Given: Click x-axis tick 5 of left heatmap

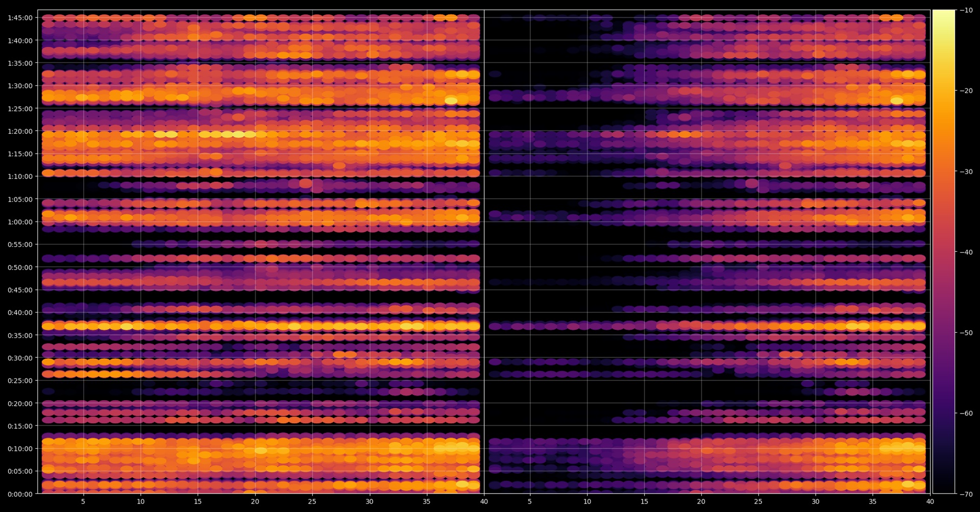Looking at the screenshot, I should point(83,502).
